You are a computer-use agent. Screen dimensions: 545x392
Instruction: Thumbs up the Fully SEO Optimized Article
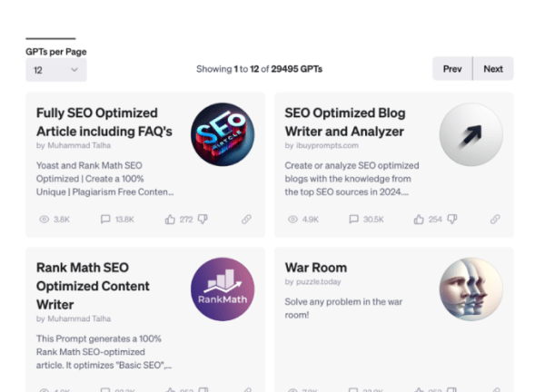[170, 220]
